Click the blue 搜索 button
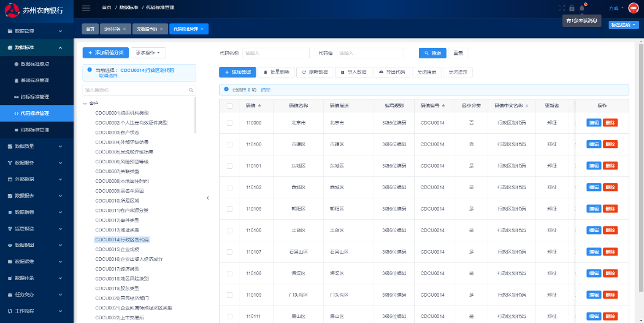The height and width of the screenshot is (323, 644). pos(432,53)
